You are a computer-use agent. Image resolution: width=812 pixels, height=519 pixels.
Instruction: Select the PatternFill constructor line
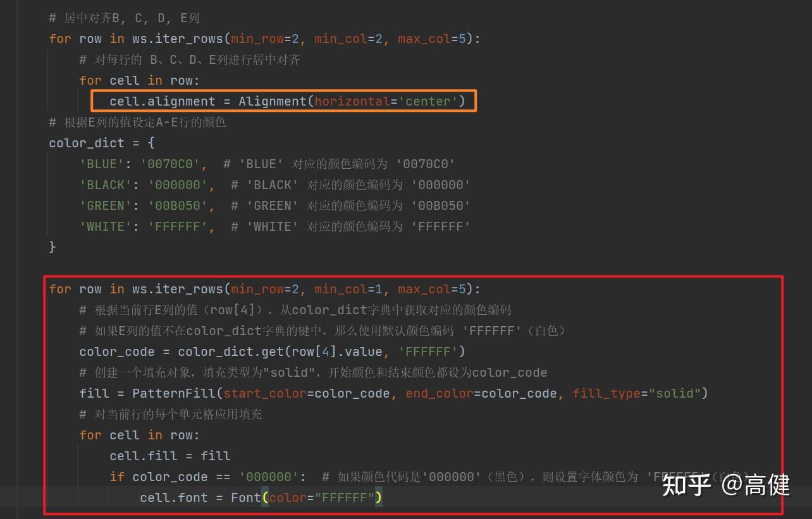pyautogui.click(x=392, y=393)
